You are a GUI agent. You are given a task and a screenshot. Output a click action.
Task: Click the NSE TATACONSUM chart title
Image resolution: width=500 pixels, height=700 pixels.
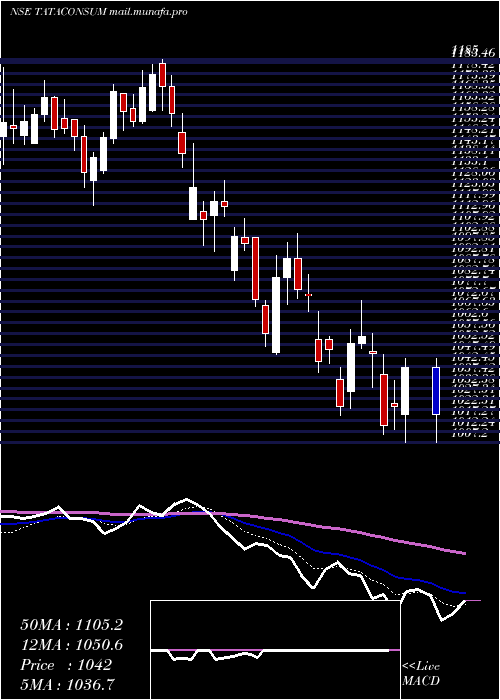click(58, 12)
